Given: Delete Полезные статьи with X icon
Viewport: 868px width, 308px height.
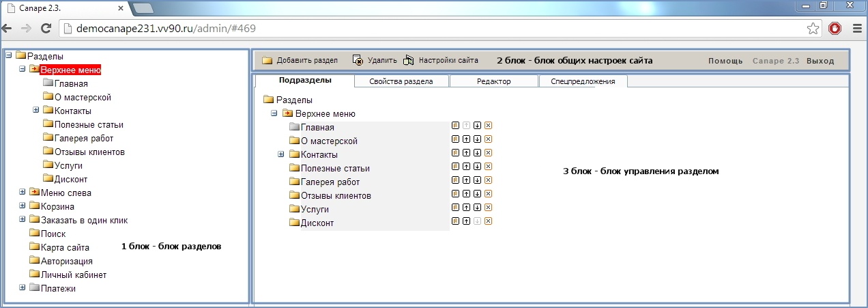Looking at the screenshot, I should pyautogui.click(x=489, y=167).
